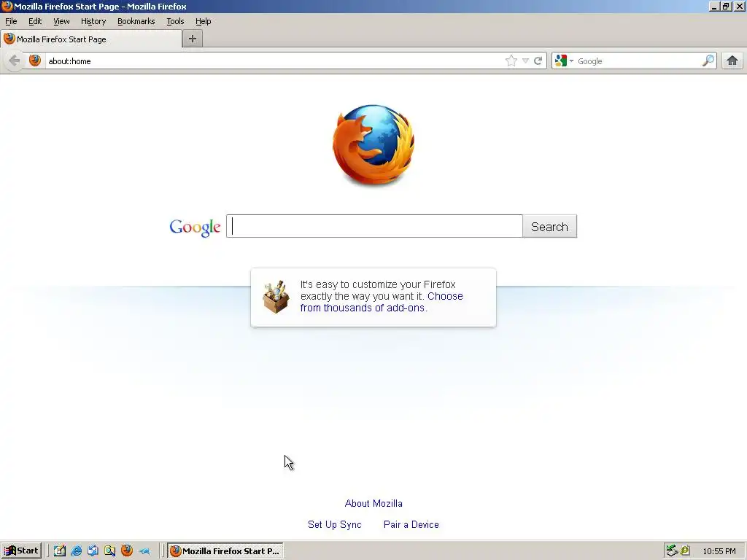
Task: Select Mozilla Firefox Start P... taskbar button
Action: point(225,551)
